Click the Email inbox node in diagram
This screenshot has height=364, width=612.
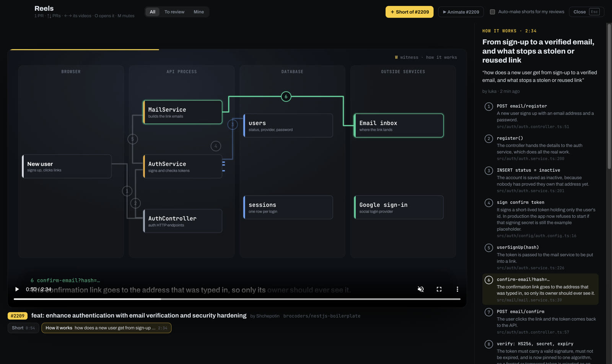pyautogui.click(x=399, y=126)
